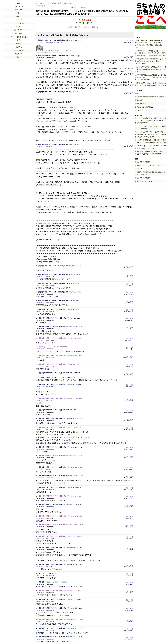Open 難民 board link
The width and height of the screenshot is (166, 644).
19,13
